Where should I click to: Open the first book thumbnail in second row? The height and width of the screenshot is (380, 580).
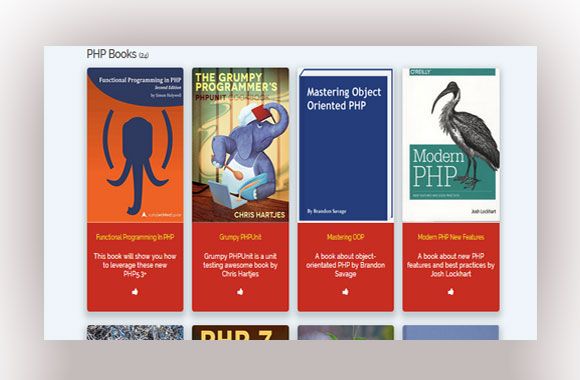135,333
